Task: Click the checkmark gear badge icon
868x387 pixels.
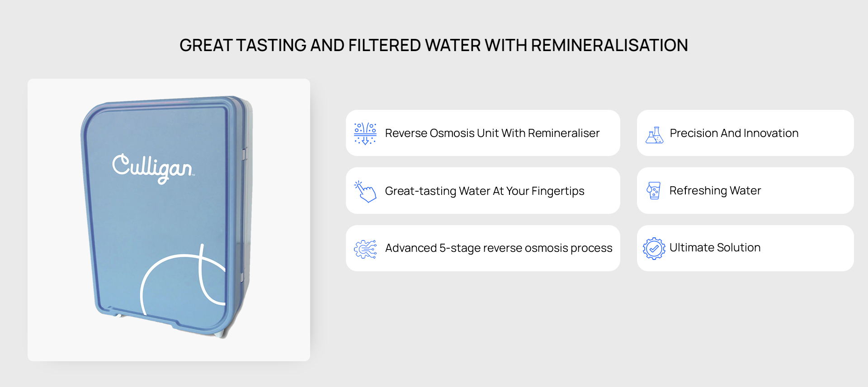Action: click(654, 248)
